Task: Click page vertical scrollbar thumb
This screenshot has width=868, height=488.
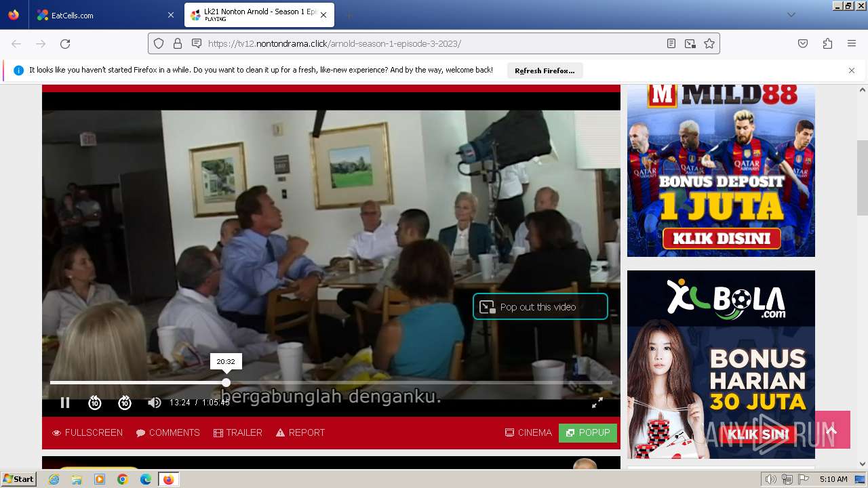Action: point(863,178)
